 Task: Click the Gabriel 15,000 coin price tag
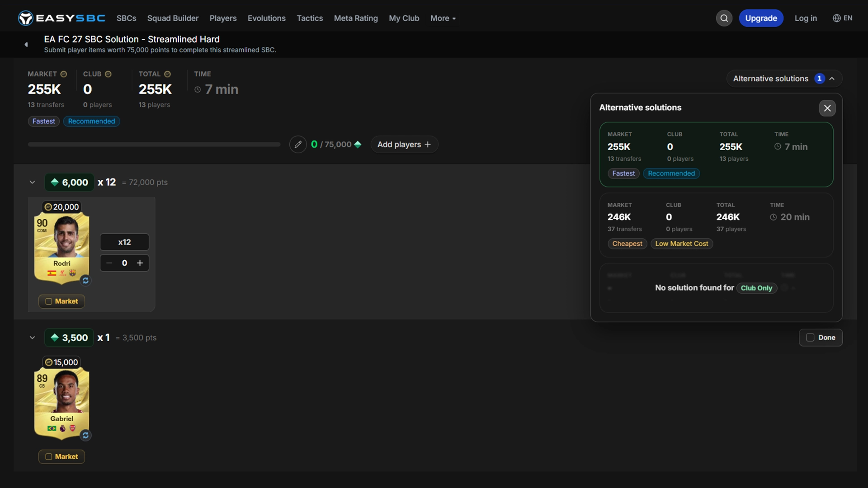tap(62, 362)
